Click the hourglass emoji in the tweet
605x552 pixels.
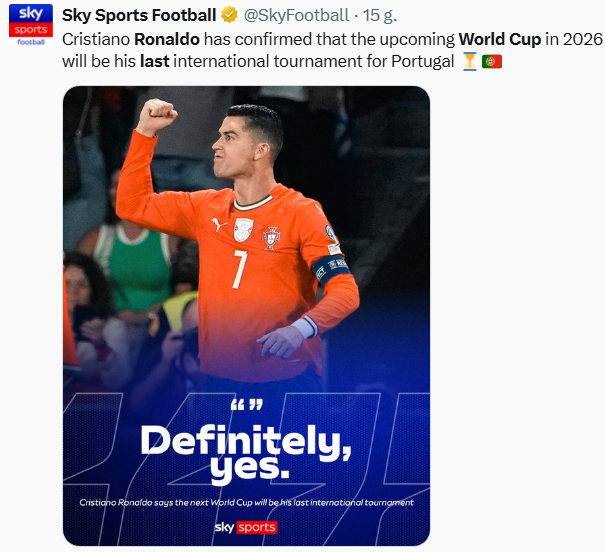coord(469,62)
